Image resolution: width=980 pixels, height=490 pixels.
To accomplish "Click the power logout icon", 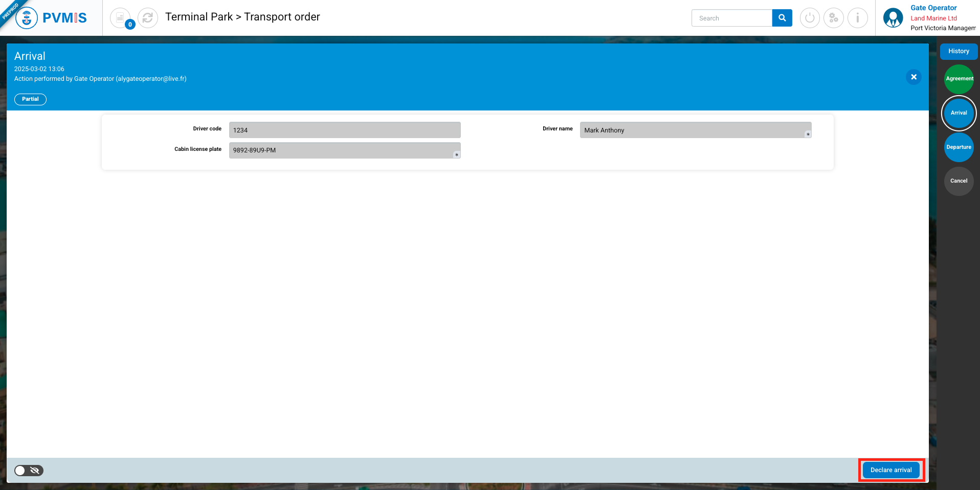I will tap(809, 18).
